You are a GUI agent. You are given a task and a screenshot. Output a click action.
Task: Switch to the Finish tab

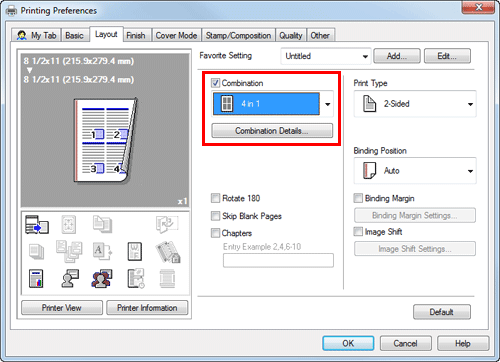[136, 35]
